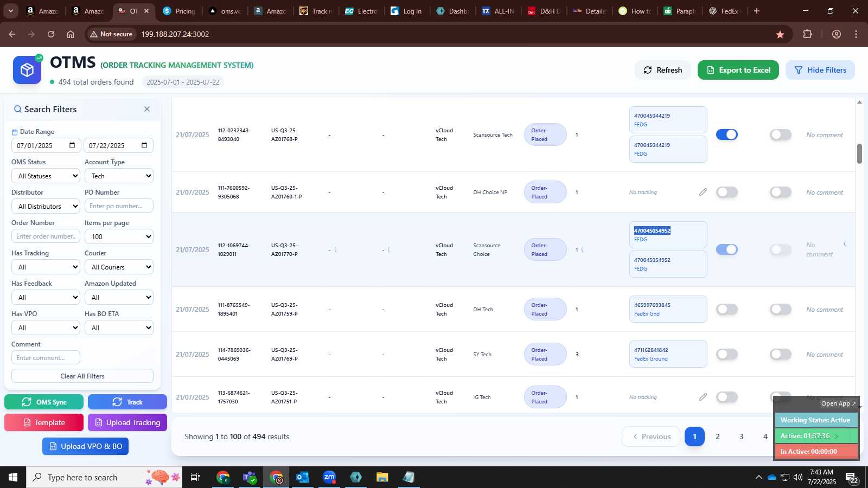Screen dimensions: 868x488
Task: Toggle first switch for order 111-8765549-1895401
Action: pos(727,309)
